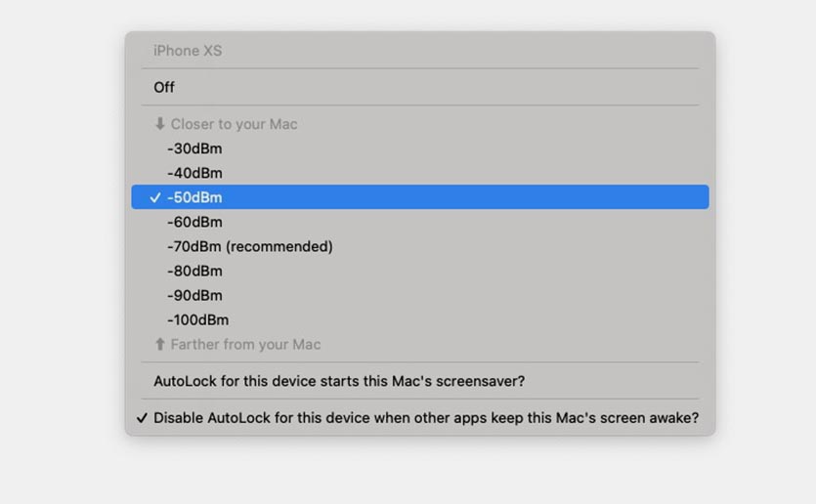Click the checkmark beside -50dBm
The height and width of the screenshot is (504, 816).
coord(155,197)
